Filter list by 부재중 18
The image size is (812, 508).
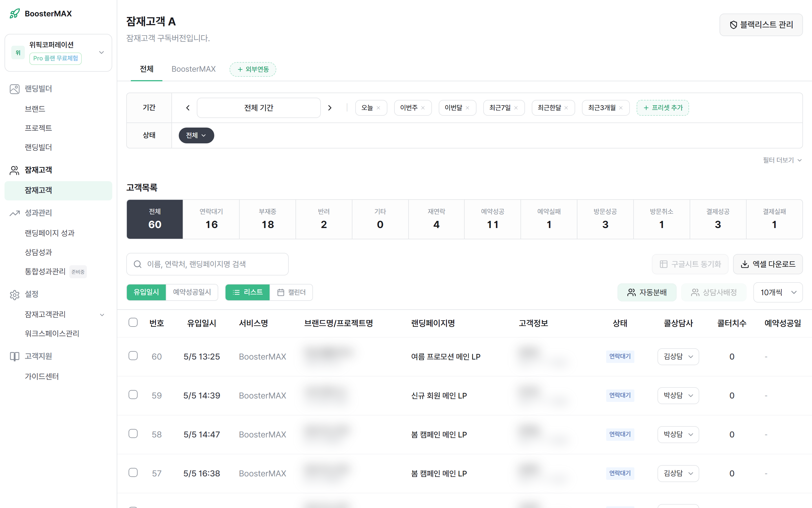[x=268, y=219]
